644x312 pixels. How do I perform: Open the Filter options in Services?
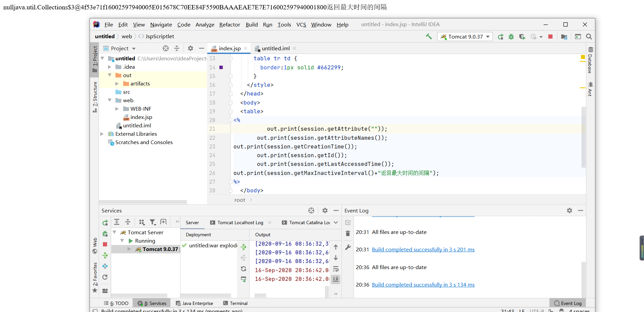[153, 222]
